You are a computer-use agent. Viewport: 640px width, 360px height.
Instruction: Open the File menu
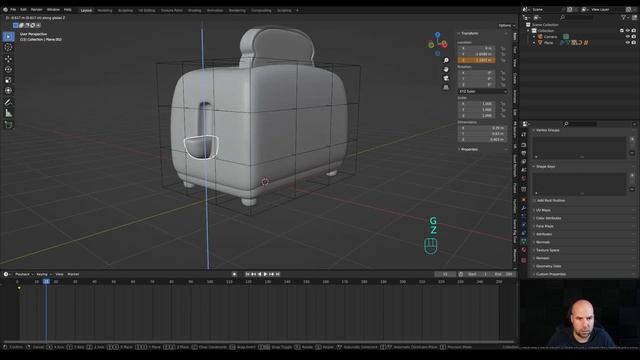13,9
